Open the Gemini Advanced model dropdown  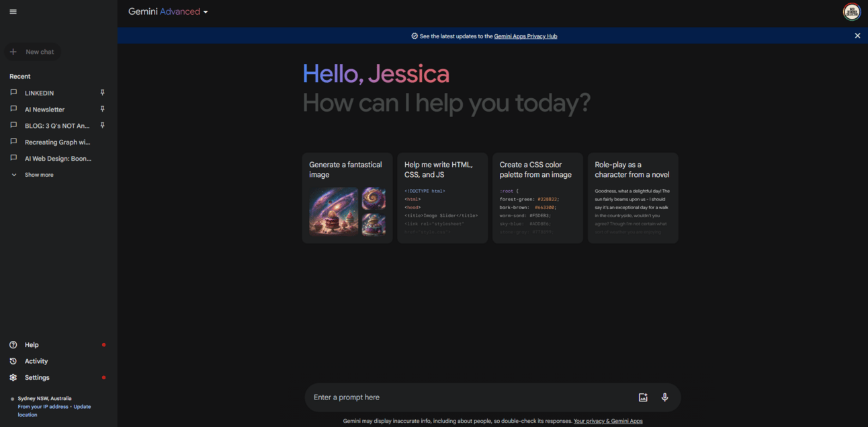coord(169,11)
